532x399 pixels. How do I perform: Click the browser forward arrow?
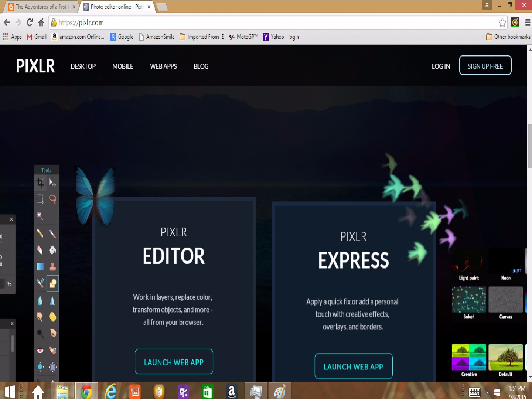pyautogui.click(x=18, y=23)
